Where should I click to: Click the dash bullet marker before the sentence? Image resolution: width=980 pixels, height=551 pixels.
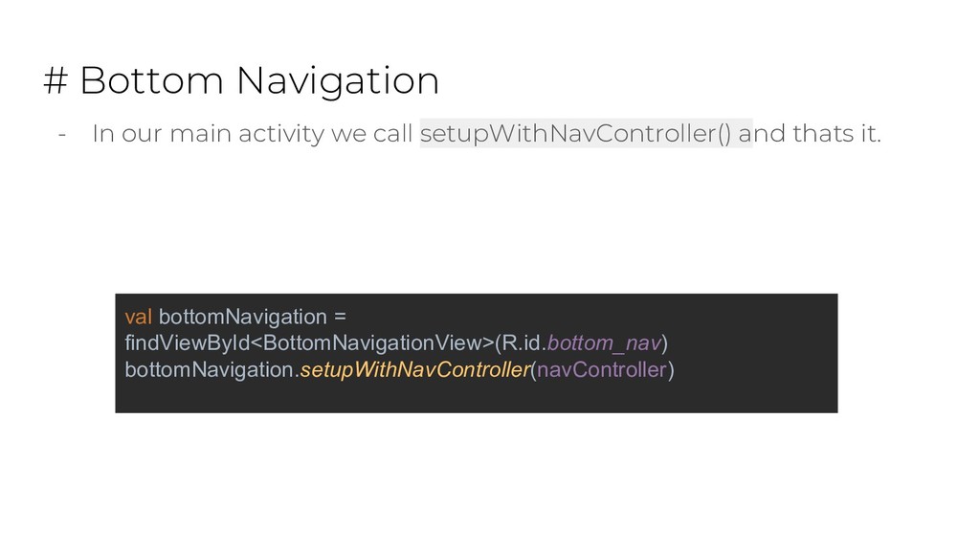tap(62, 134)
